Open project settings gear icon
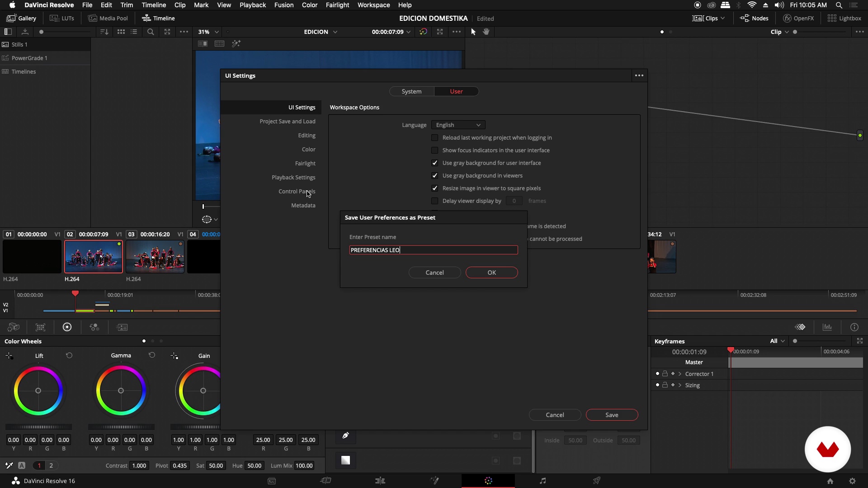Image resolution: width=868 pixels, height=488 pixels. point(852,481)
